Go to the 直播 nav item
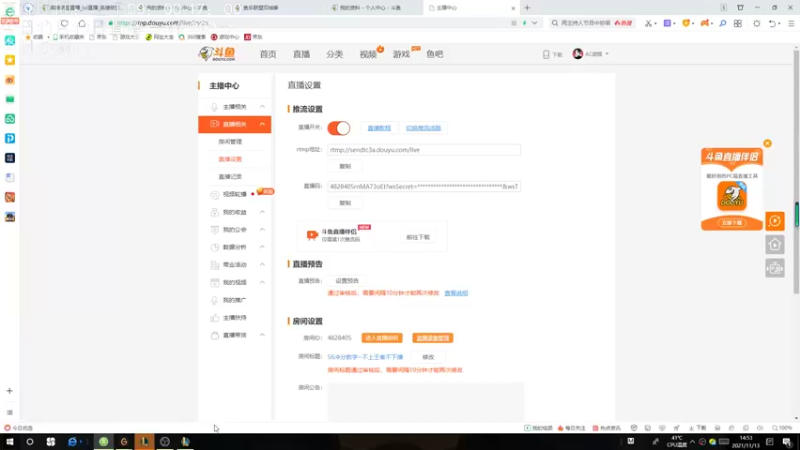The width and height of the screenshot is (800, 450). (x=302, y=54)
